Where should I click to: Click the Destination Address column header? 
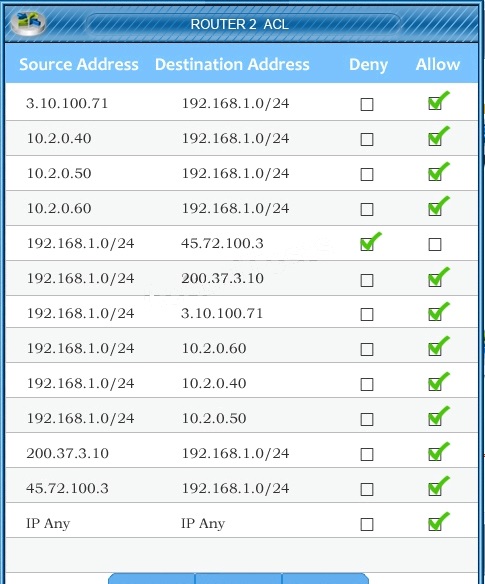point(232,64)
